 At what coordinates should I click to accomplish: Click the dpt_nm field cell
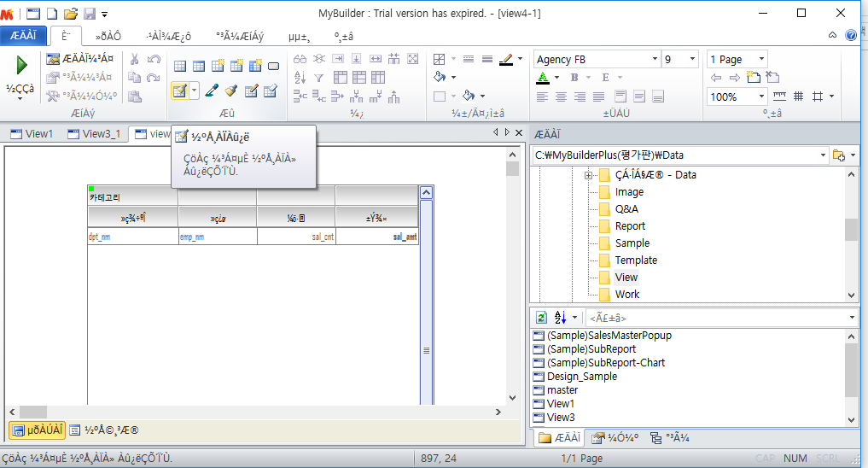(133, 237)
